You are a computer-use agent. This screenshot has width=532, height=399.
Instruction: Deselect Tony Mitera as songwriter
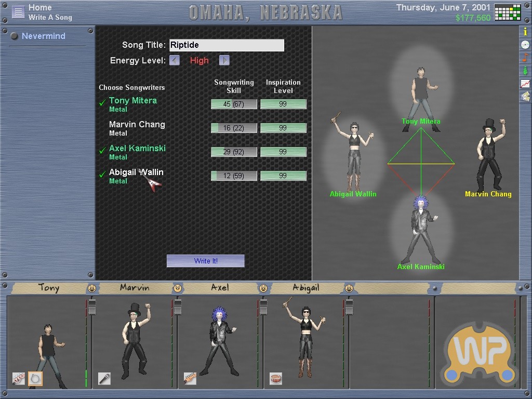pos(132,101)
